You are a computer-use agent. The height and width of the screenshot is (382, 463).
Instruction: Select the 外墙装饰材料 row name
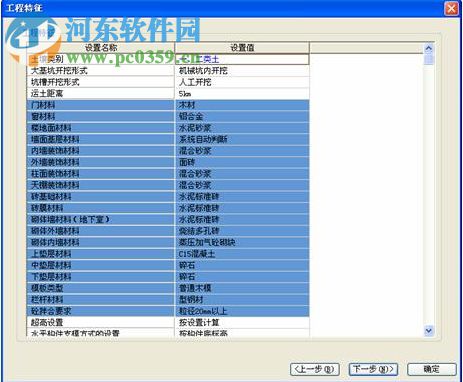coord(101,162)
